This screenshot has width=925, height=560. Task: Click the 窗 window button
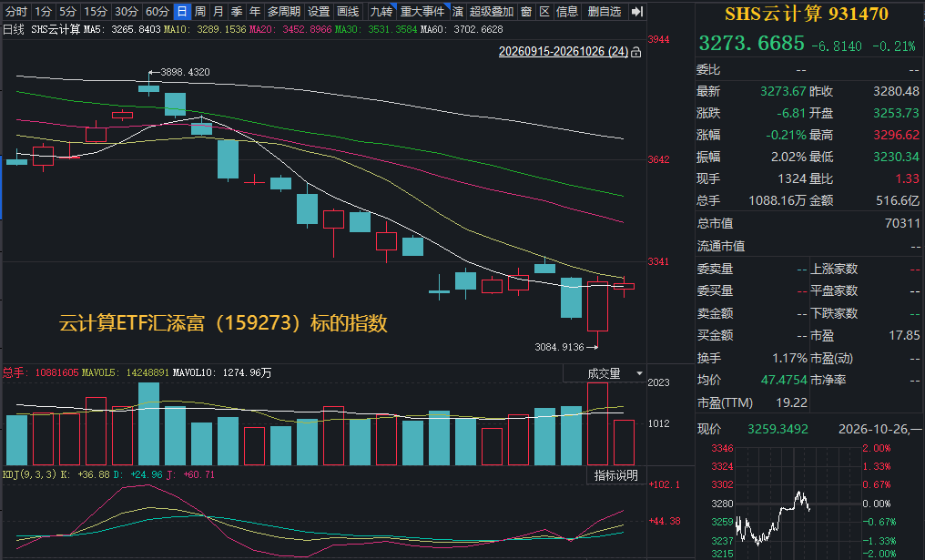pos(526,11)
